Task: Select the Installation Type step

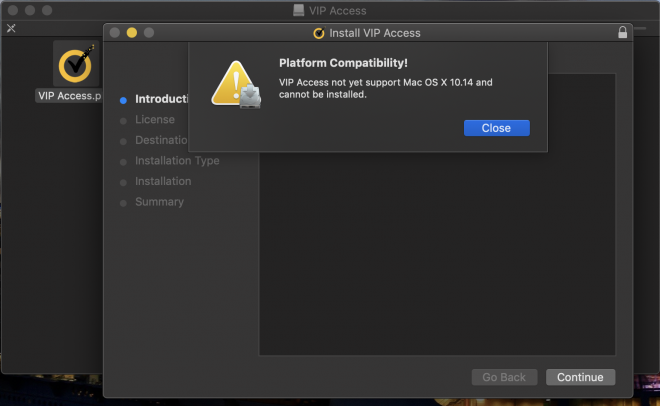Action: point(177,161)
